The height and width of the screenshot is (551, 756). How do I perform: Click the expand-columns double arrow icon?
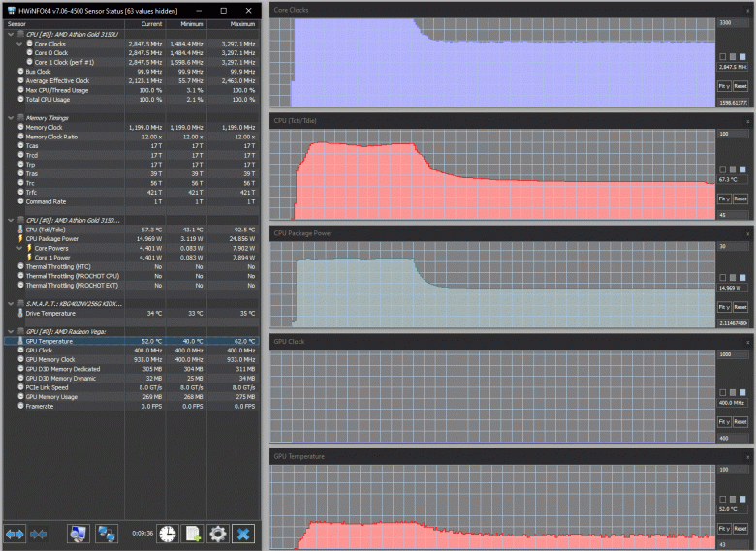point(15,534)
